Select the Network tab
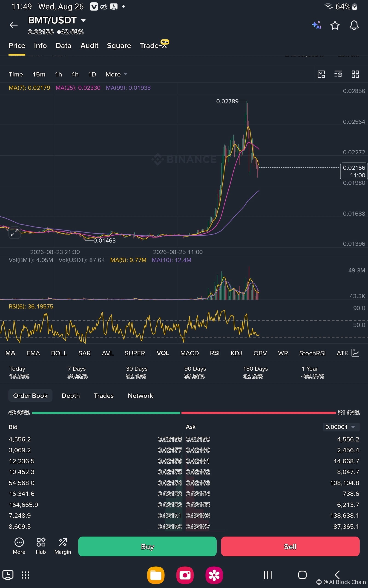Viewport: 368px width, 588px height. click(x=141, y=396)
